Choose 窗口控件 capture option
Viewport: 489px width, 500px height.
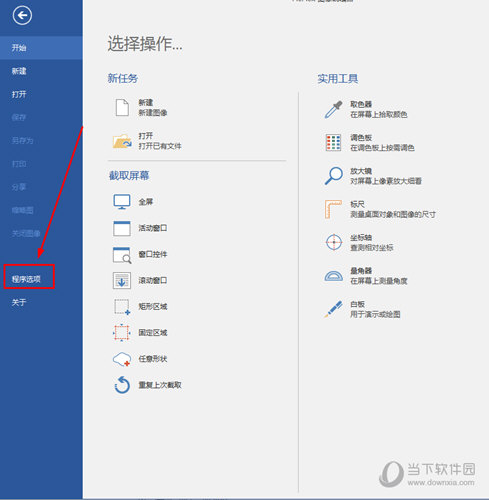click(153, 255)
